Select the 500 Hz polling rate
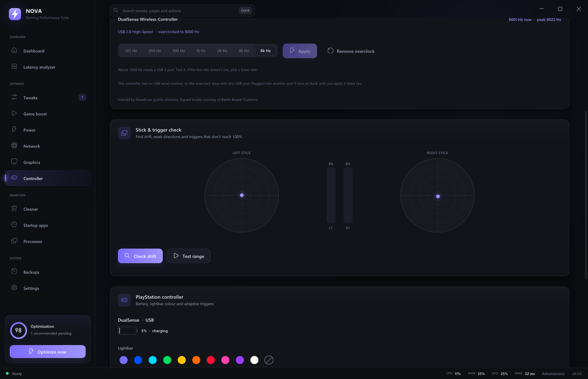The height and width of the screenshot is (379, 588). coord(178,51)
